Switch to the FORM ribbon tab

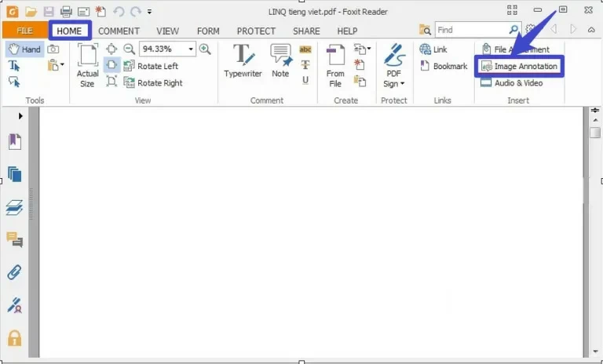208,31
